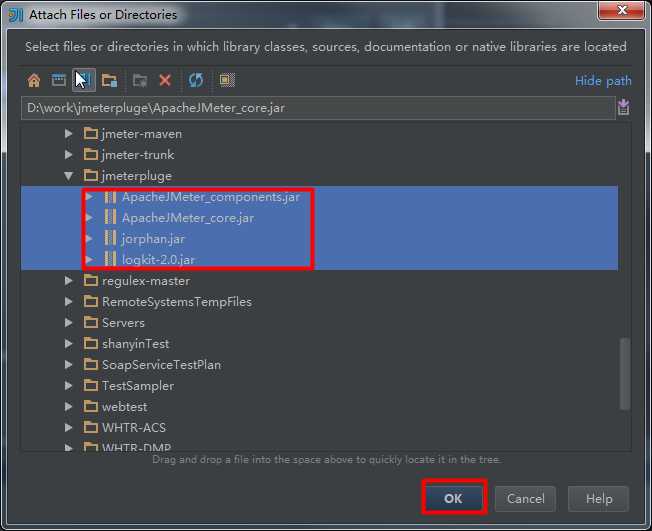Viewport: 652px width, 531px height.
Task: Select the regulex-master folder
Action: [x=137, y=281]
